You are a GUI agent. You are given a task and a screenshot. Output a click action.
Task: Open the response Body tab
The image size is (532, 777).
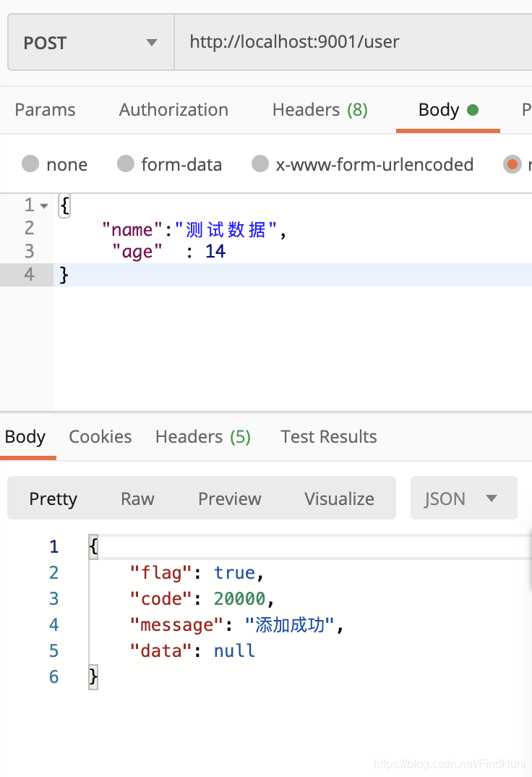pyautogui.click(x=25, y=437)
